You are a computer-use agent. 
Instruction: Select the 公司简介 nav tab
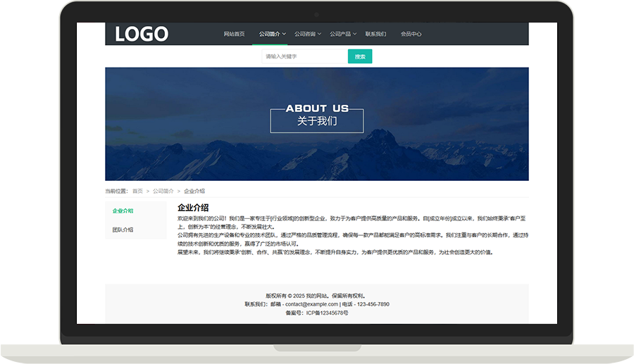268,34
